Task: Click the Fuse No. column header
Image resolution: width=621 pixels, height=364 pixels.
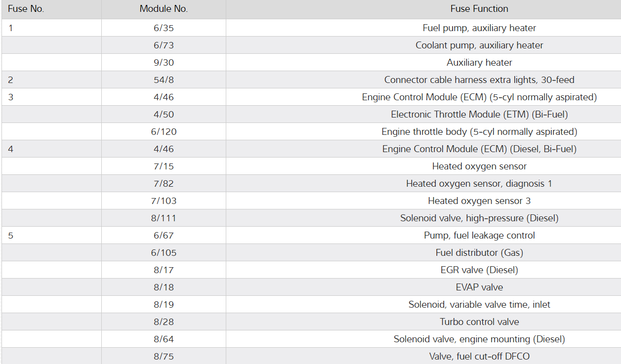Action: click(x=26, y=9)
